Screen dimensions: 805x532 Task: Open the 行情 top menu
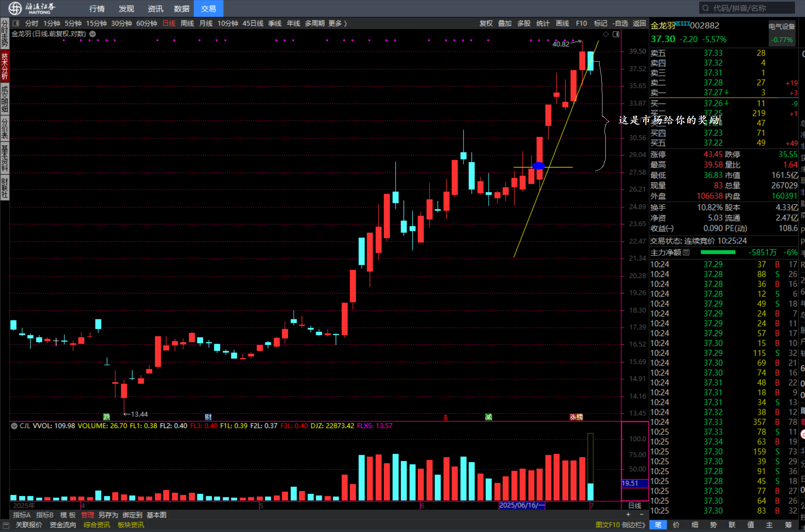point(97,8)
